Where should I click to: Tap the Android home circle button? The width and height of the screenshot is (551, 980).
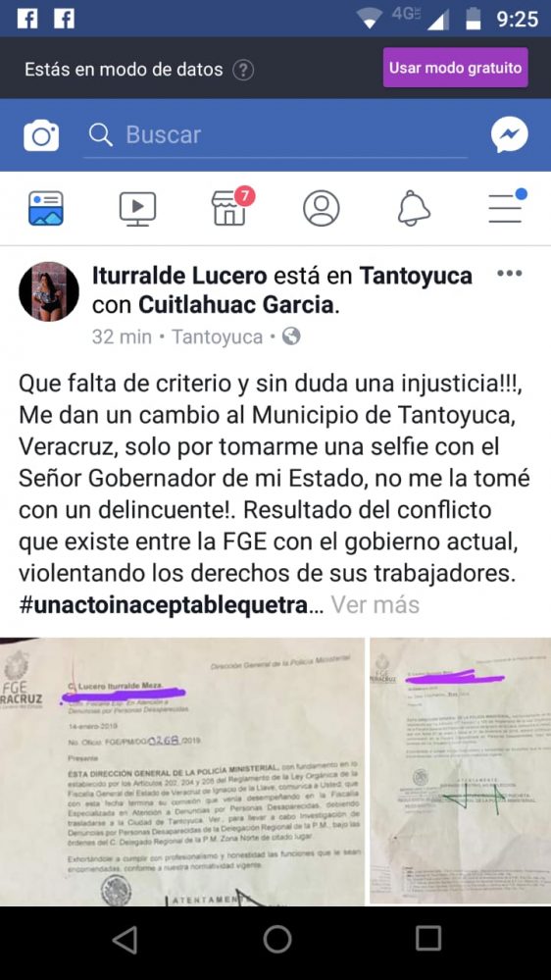click(x=276, y=940)
